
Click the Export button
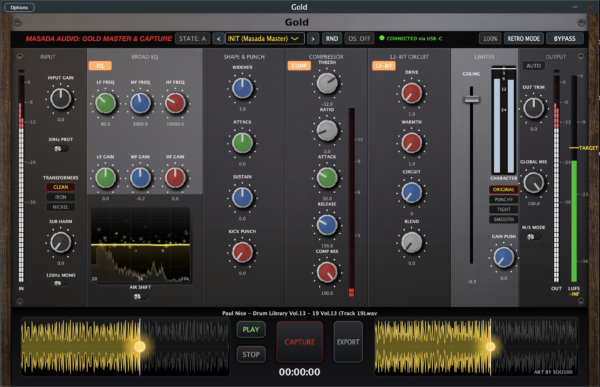(x=348, y=342)
